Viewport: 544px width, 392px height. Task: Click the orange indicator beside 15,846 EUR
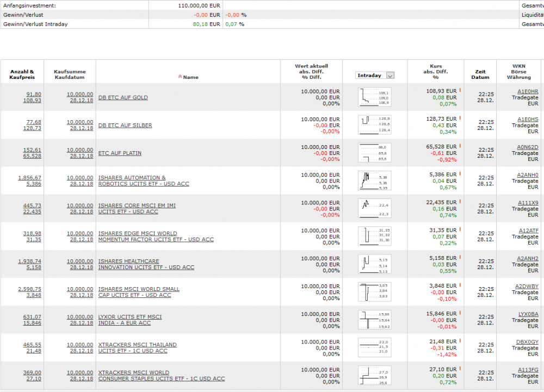click(x=460, y=313)
